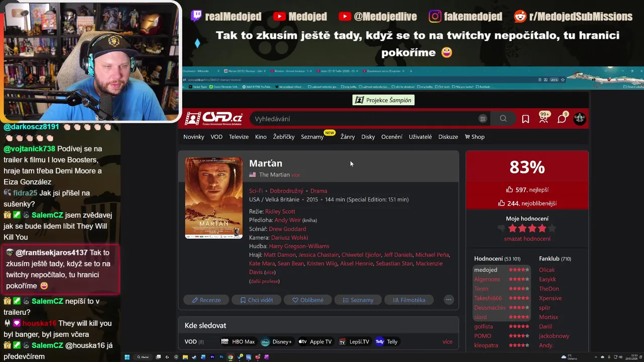Viewport: 644px width, 362px height.
Task: Open the bookmark watchlist icon
Action: coord(525,119)
